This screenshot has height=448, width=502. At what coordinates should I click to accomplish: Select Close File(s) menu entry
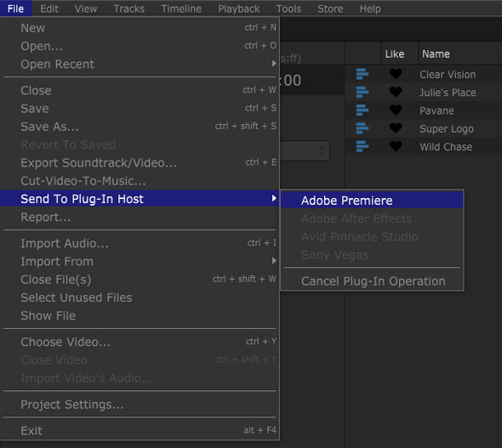pos(140,280)
